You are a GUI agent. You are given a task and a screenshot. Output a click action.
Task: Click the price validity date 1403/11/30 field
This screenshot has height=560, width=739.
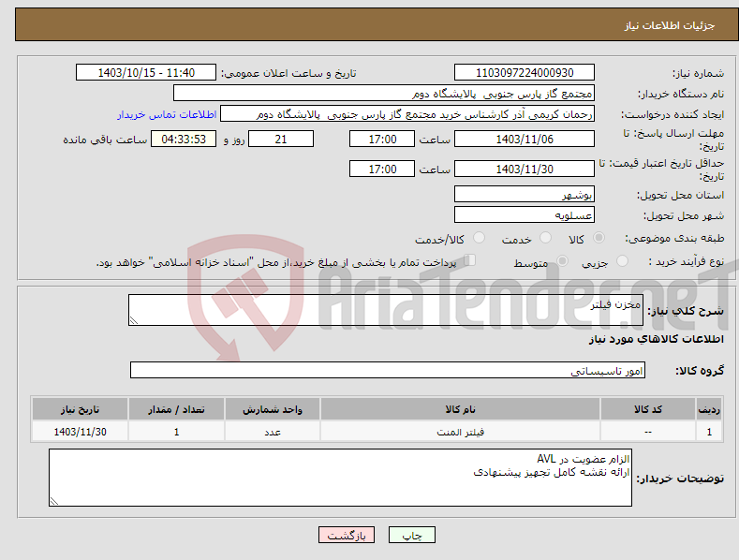pyautogui.click(x=525, y=169)
